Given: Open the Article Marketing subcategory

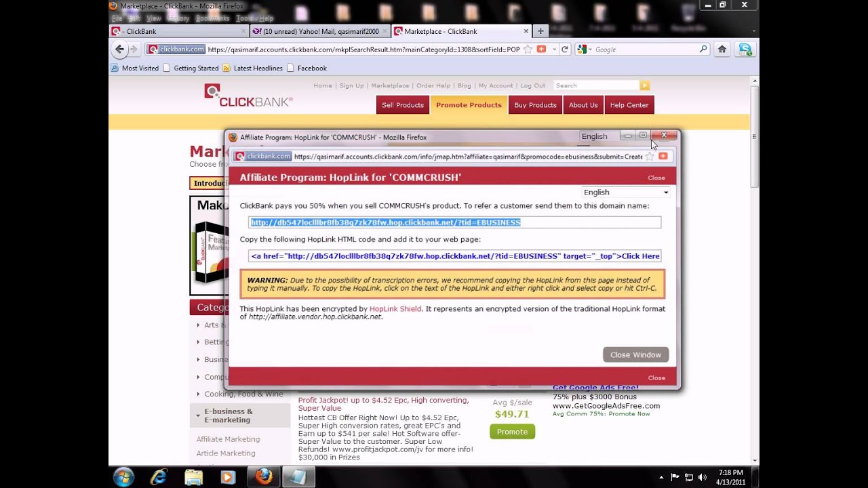Looking at the screenshot, I should (226, 453).
